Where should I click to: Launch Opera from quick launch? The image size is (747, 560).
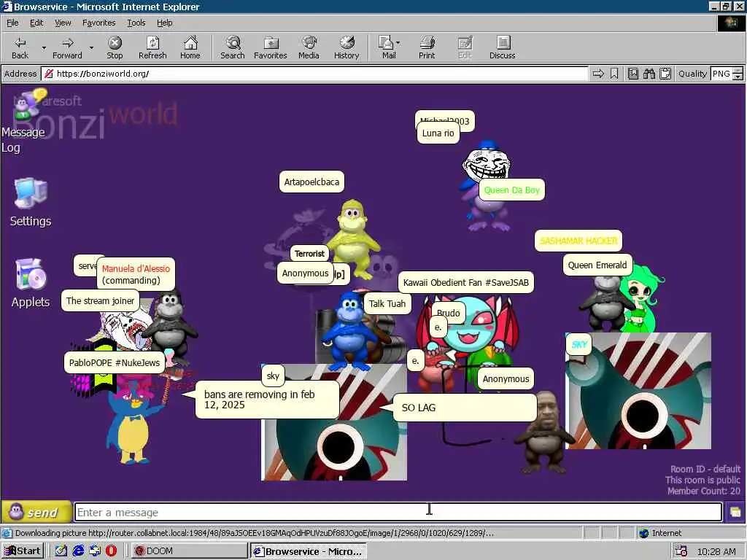click(x=111, y=551)
